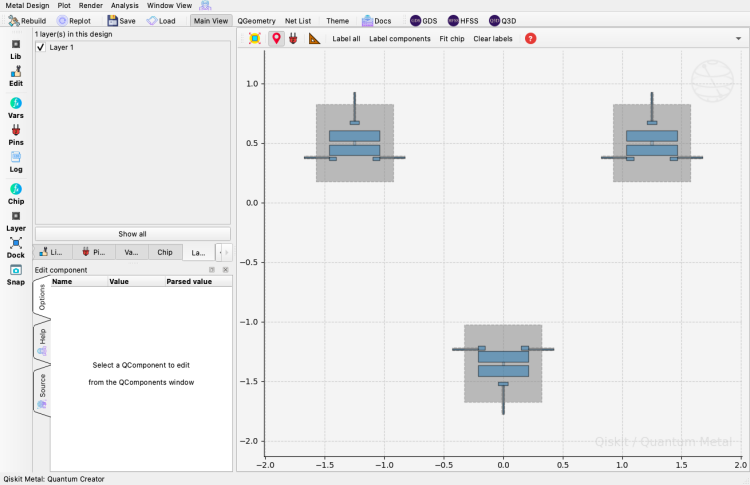Open the Q3D renderer

[x=503, y=21]
